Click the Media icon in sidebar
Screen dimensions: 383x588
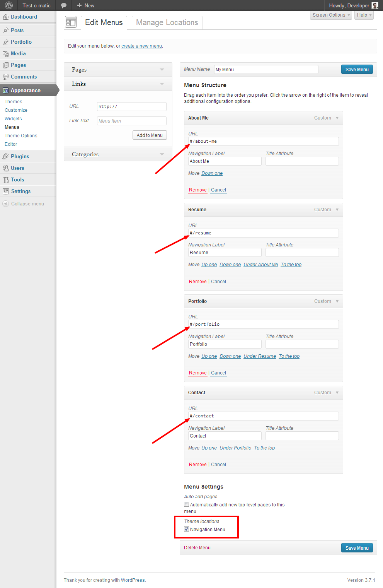coord(6,54)
